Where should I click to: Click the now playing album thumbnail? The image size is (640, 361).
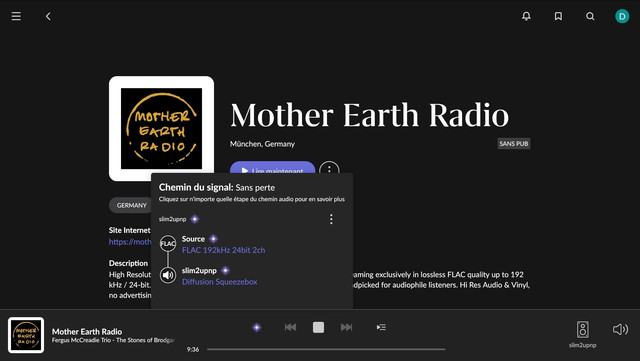26,335
